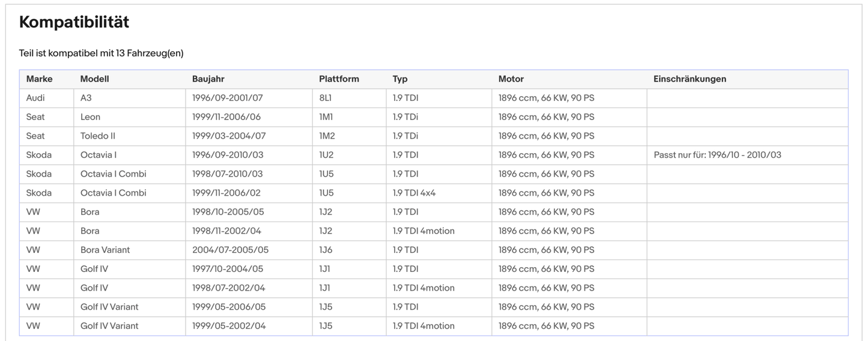The image size is (868, 341).
Task: Select the Typ column header
Action: click(400, 79)
